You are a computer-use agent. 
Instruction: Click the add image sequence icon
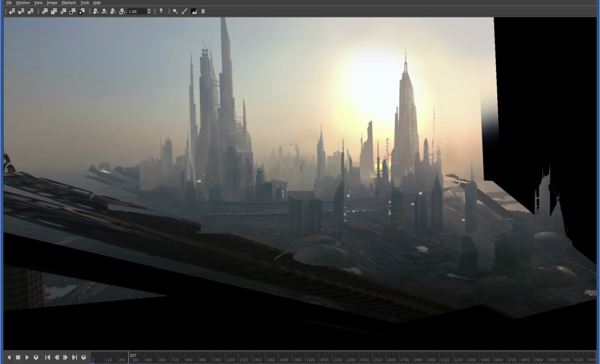12,11
